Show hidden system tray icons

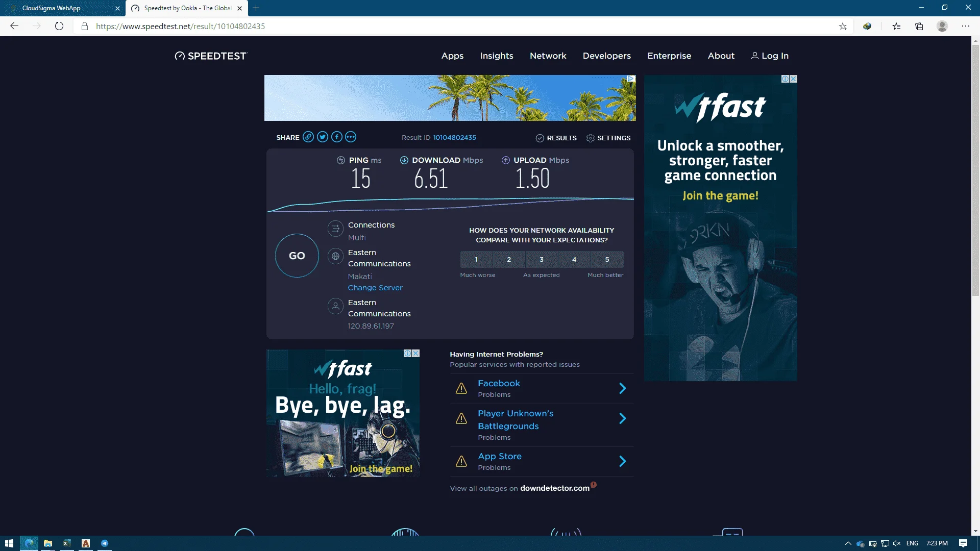tap(848, 543)
